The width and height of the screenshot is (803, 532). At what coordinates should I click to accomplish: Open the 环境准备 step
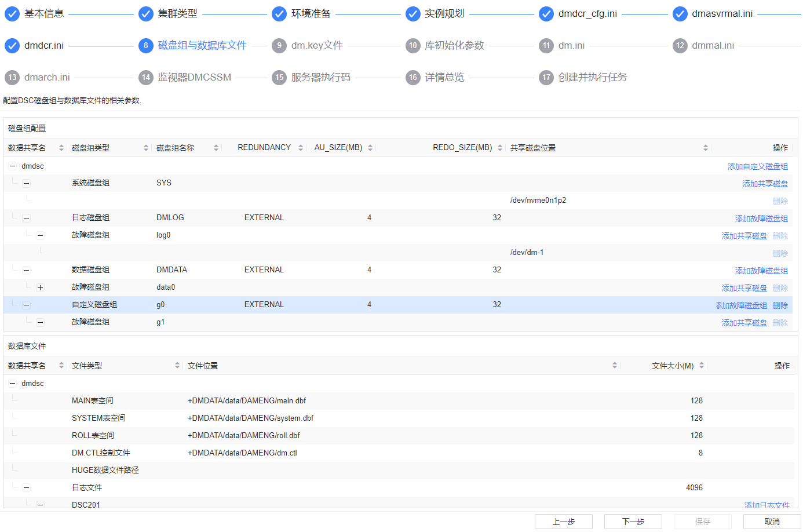click(x=311, y=14)
